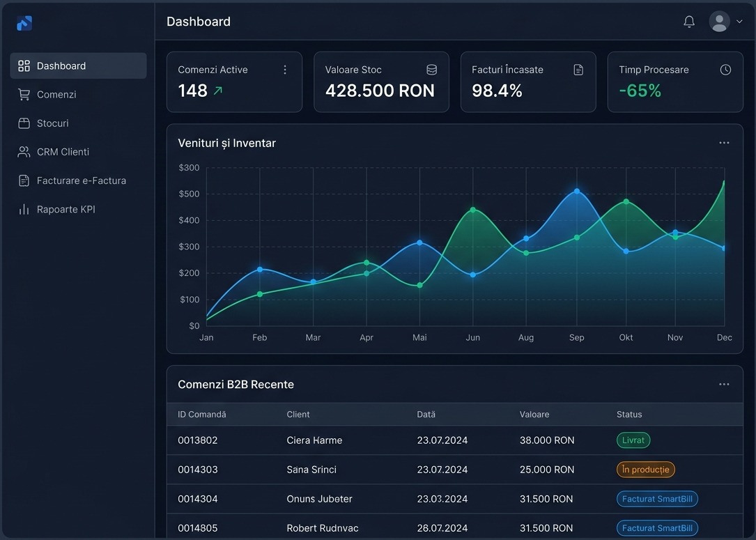
Task: Click order ID 0014805
Action: click(x=198, y=528)
